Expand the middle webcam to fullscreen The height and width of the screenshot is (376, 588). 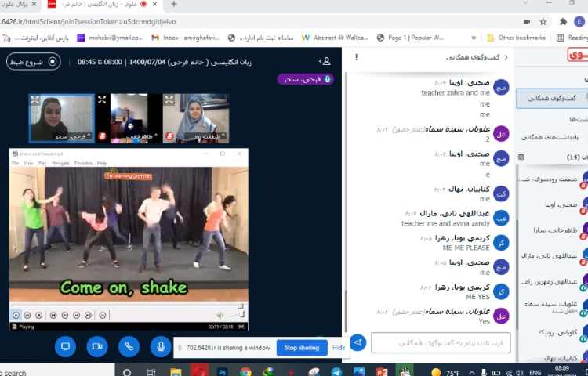coord(102,99)
